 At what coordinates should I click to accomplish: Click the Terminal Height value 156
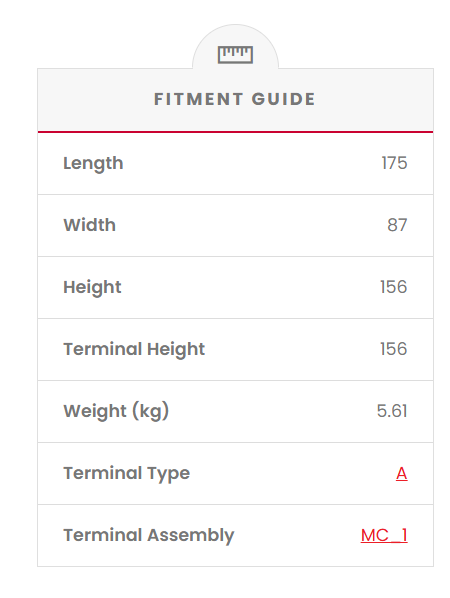point(394,349)
